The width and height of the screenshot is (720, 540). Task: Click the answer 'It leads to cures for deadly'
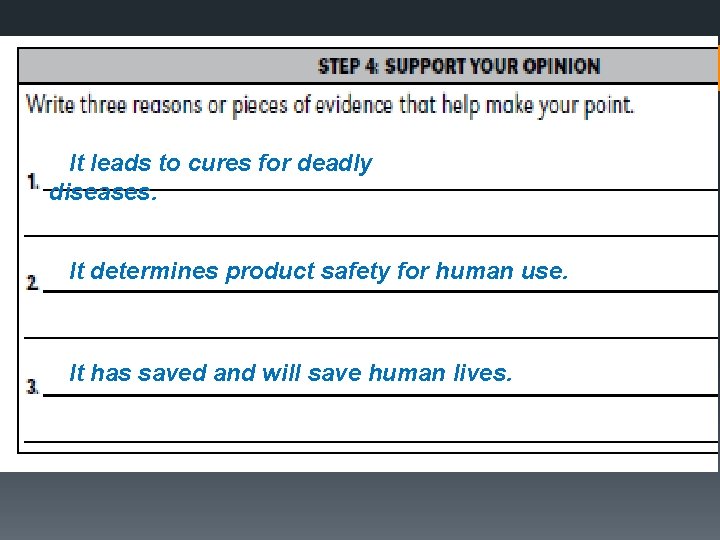[220, 163]
